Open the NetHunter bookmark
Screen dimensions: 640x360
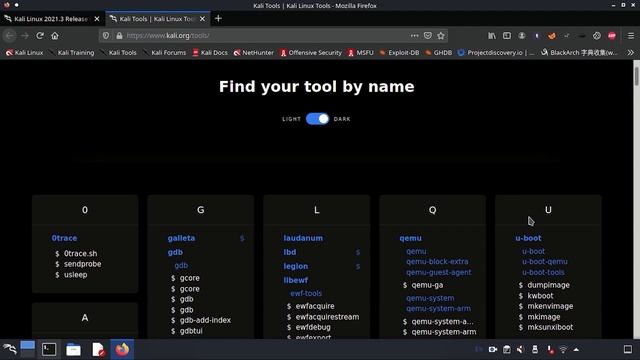(x=254, y=53)
